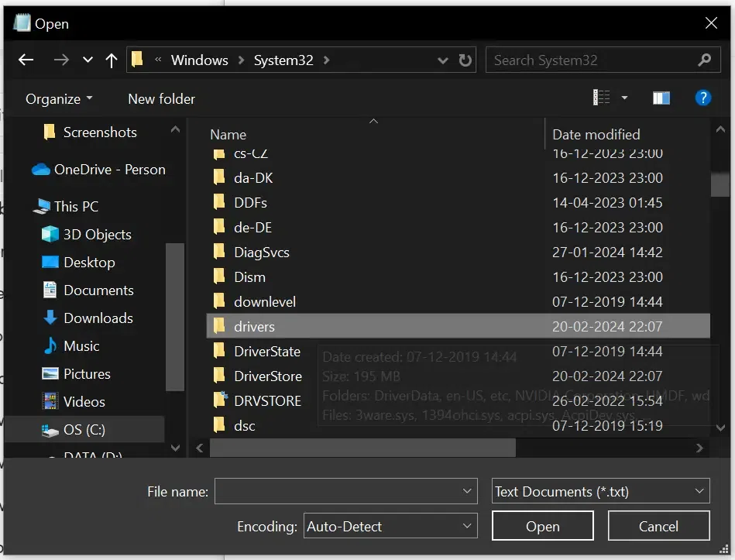Change the view layout icon
The height and width of the screenshot is (560, 735).
tap(602, 98)
